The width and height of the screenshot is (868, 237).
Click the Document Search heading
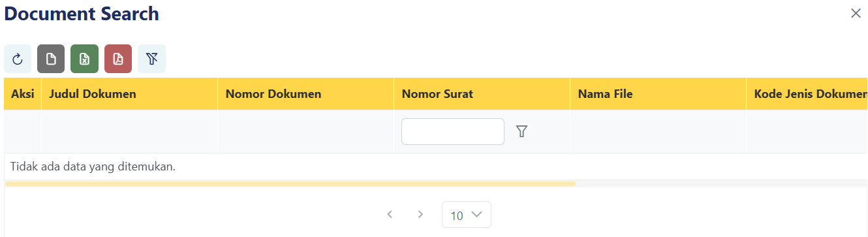point(82,13)
